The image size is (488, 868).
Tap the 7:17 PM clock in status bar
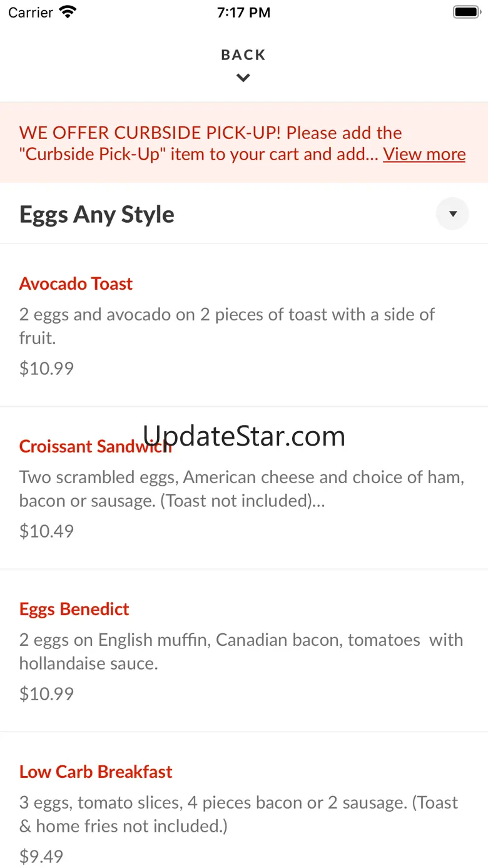click(243, 13)
